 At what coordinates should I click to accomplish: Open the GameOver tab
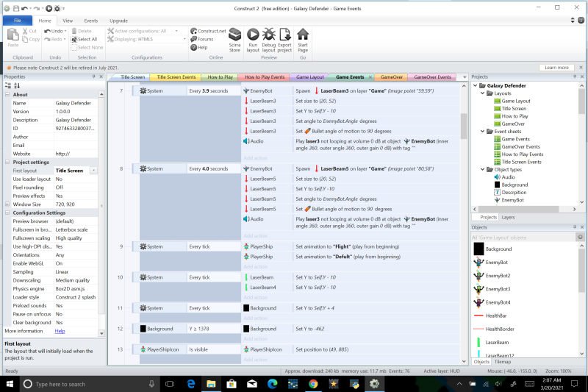(x=392, y=77)
